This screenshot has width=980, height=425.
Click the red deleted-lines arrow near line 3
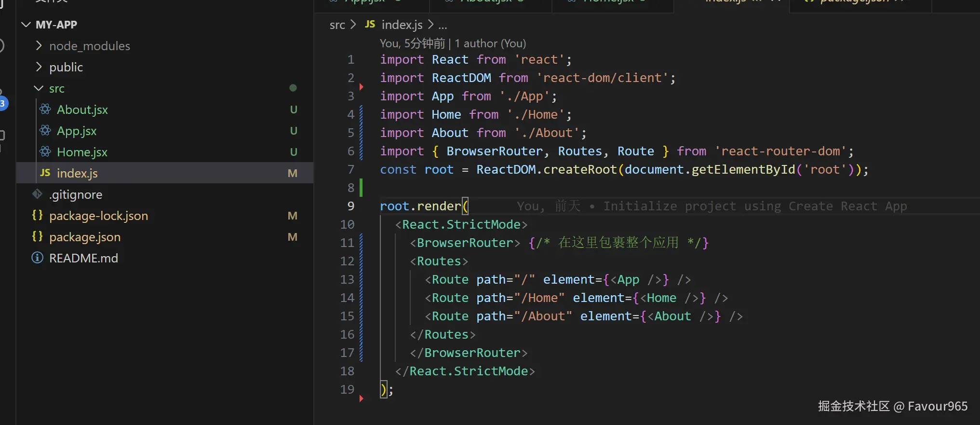point(361,87)
